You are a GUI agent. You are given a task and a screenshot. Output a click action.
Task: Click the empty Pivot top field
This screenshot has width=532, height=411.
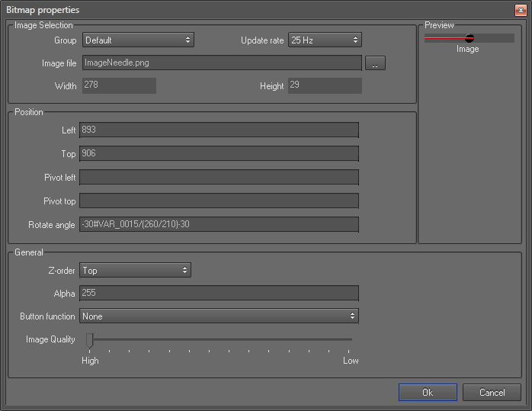219,201
